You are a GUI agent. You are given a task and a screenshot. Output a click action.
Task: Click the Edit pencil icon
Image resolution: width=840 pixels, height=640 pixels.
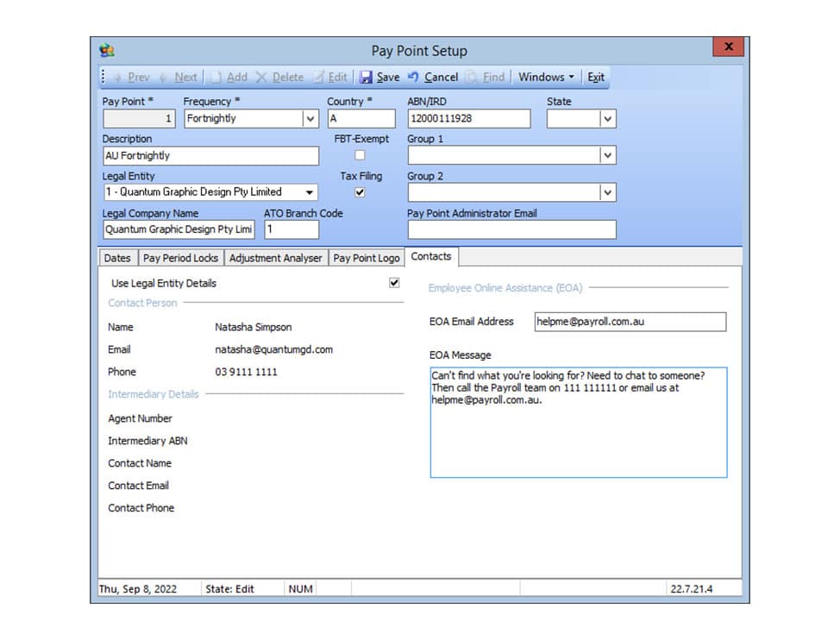pyautogui.click(x=318, y=78)
